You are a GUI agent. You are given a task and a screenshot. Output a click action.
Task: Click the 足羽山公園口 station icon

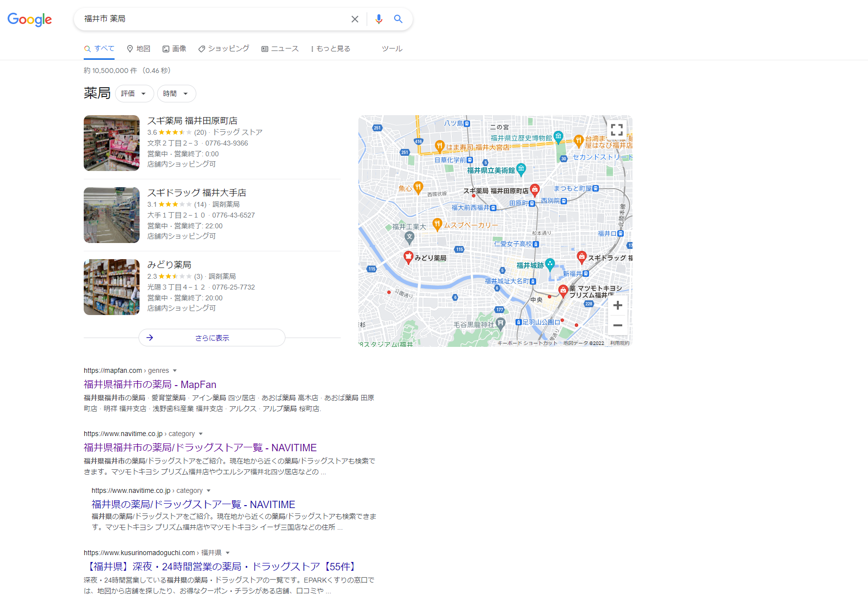(x=519, y=322)
